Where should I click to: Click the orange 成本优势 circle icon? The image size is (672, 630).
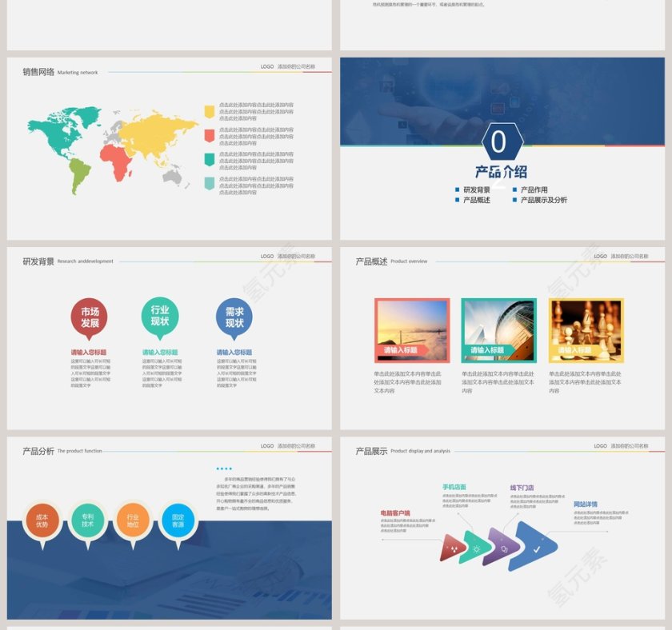42,521
